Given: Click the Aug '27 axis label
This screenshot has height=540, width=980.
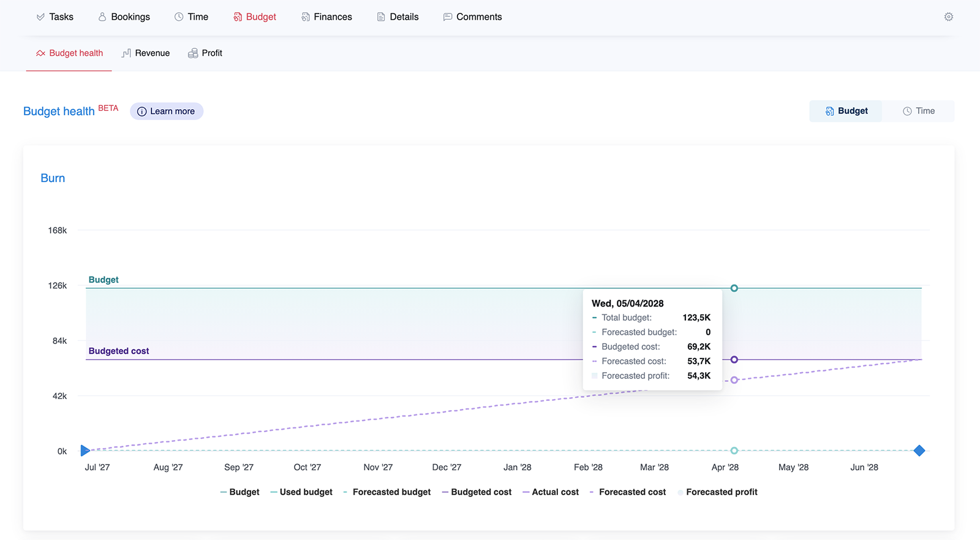Looking at the screenshot, I should [168, 468].
